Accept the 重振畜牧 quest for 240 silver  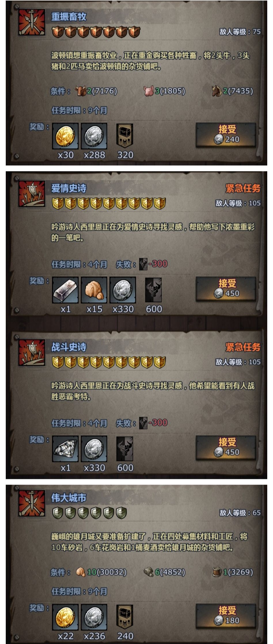pyautogui.click(x=226, y=135)
